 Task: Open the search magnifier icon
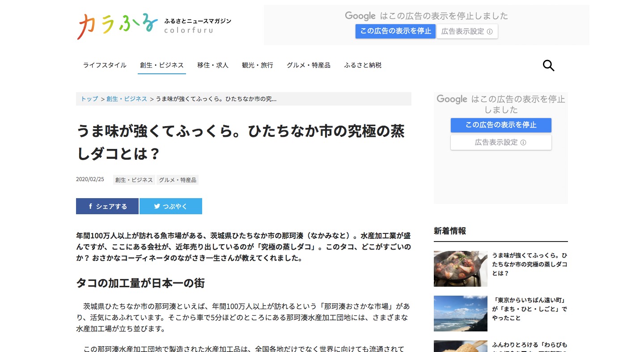548,66
